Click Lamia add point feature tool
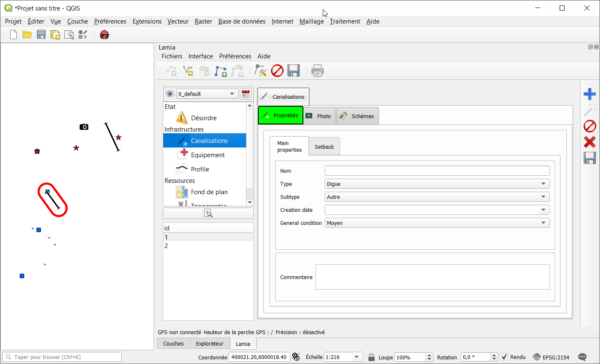Screen dimensions: 600x364 pos(171,71)
